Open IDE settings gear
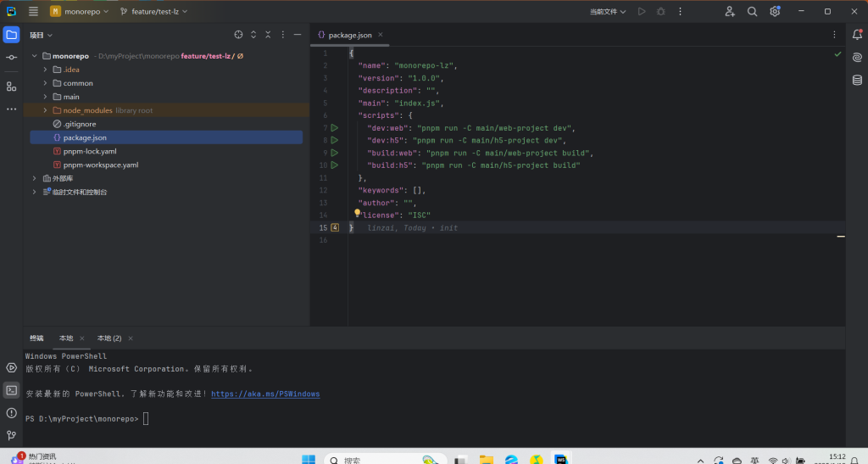 pyautogui.click(x=775, y=11)
